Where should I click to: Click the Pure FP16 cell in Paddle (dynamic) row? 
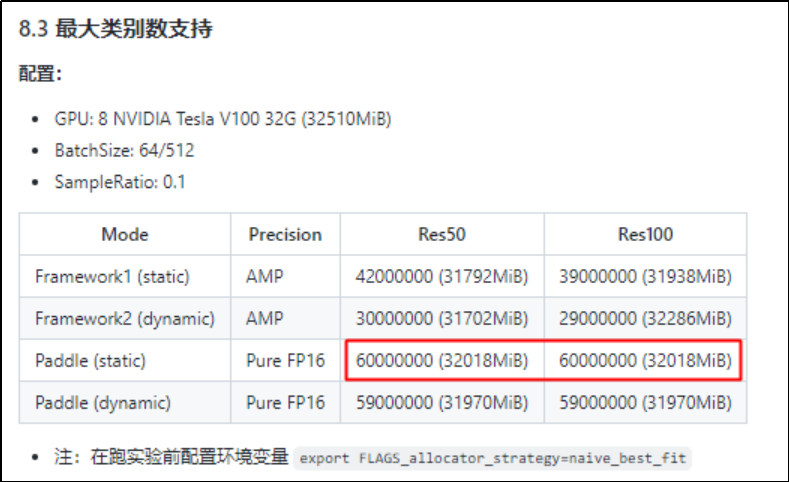(285, 403)
